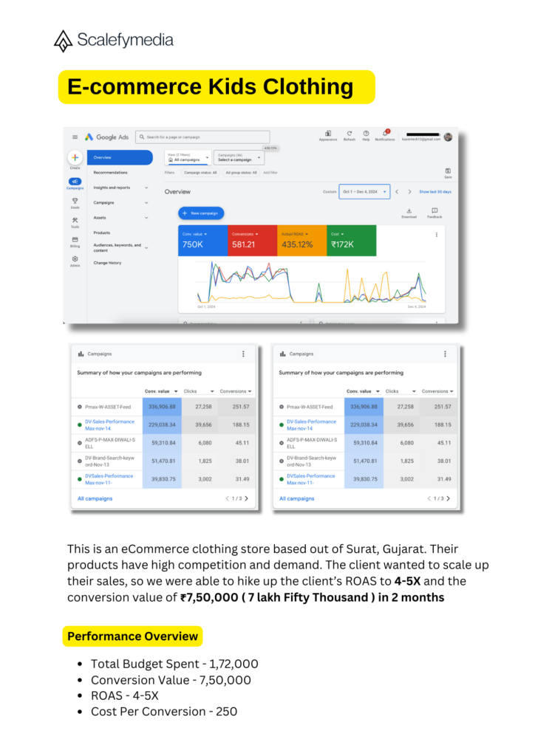Image resolution: width=535 pixels, height=756 pixels.
Task: Open three-dot menu on right Campaigns card
Action: [445, 354]
